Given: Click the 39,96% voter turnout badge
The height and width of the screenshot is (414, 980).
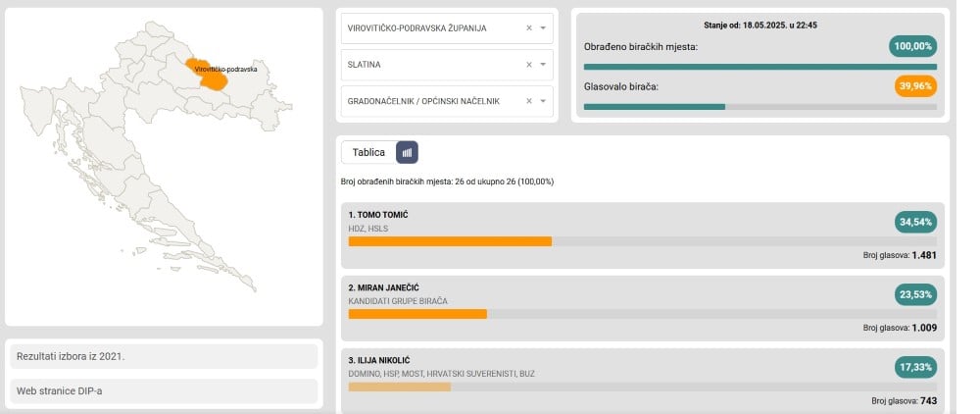Looking at the screenshot, I should [x=915, y=86].
